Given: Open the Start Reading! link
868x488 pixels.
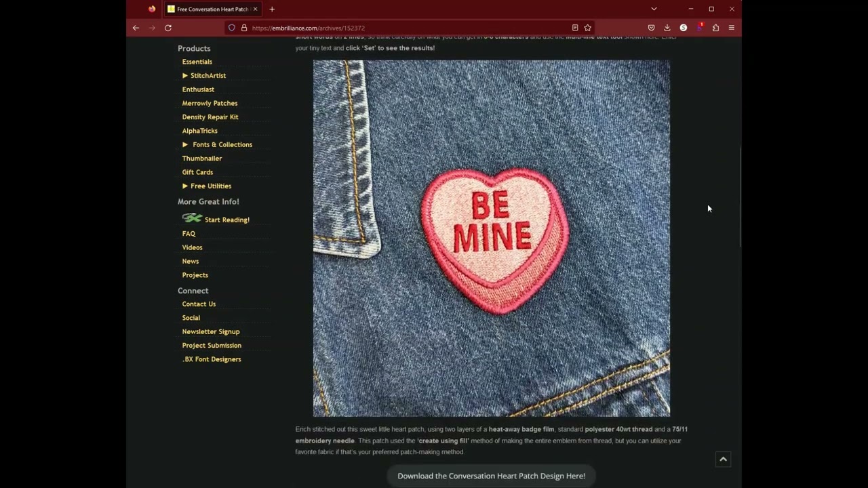Looking at the screenshot, I should pos(227,220).
